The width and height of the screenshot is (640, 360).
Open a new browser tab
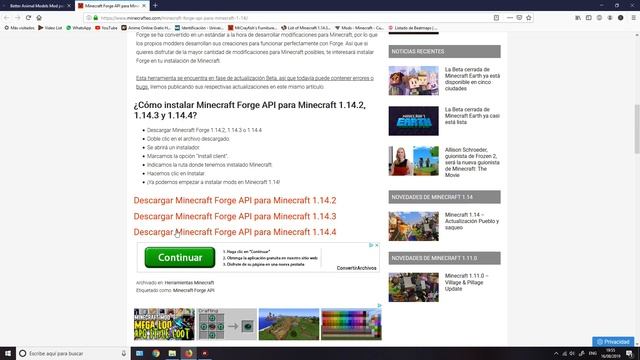(155, 6)
